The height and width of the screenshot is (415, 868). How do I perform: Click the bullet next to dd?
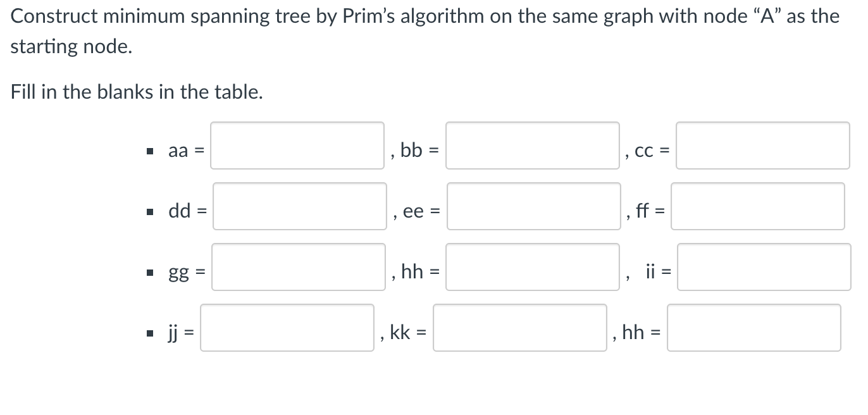(x=150, y=211)
